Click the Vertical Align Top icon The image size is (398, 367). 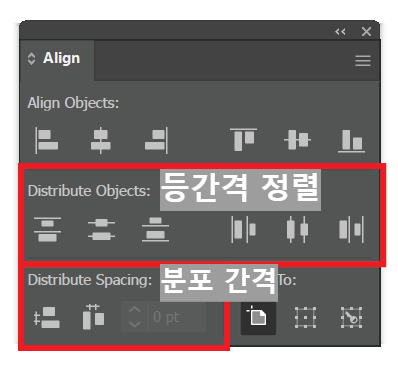(243, 139)
